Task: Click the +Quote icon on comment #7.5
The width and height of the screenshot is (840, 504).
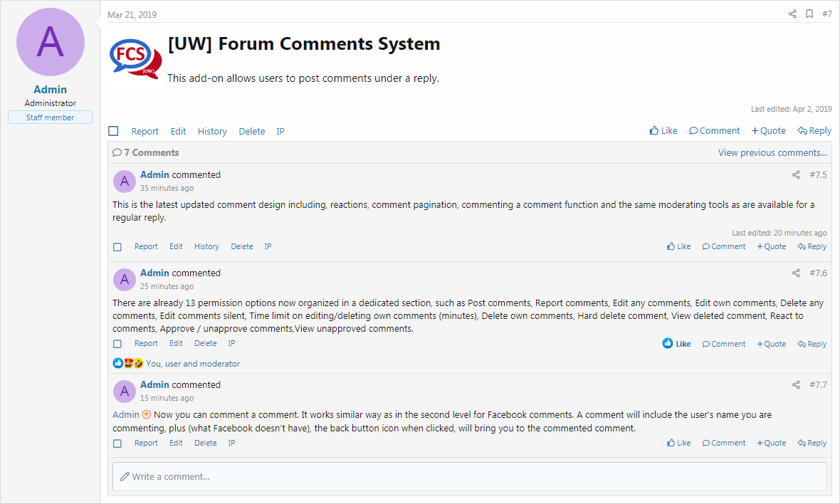Action: [x=759, y=246]
